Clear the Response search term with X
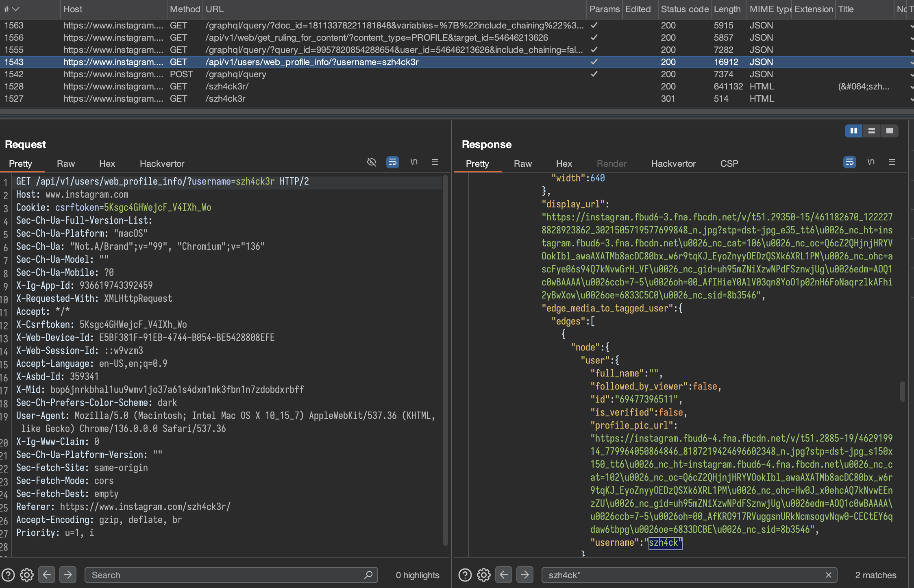Screen dimensions: 914x588 pyautogui.click(x=829, y=575)
